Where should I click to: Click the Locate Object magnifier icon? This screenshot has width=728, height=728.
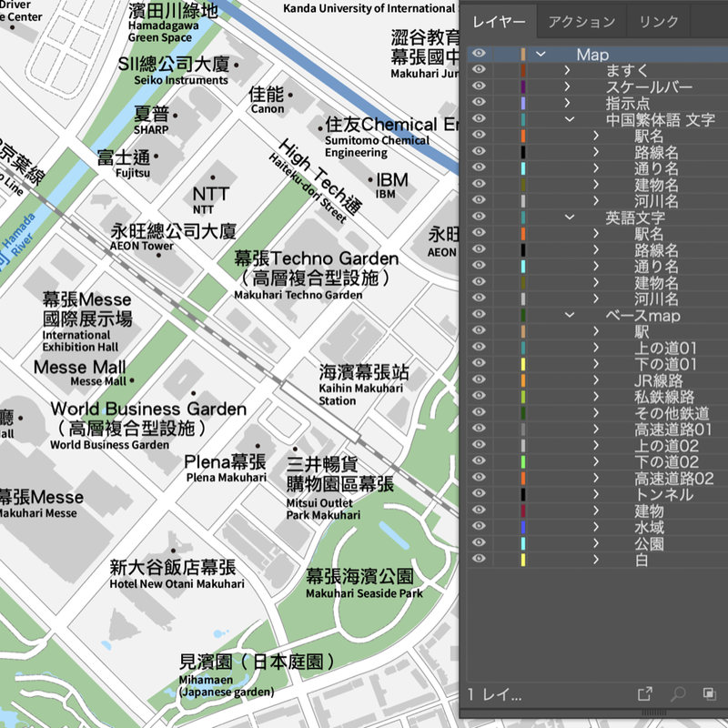click(678, 693)
